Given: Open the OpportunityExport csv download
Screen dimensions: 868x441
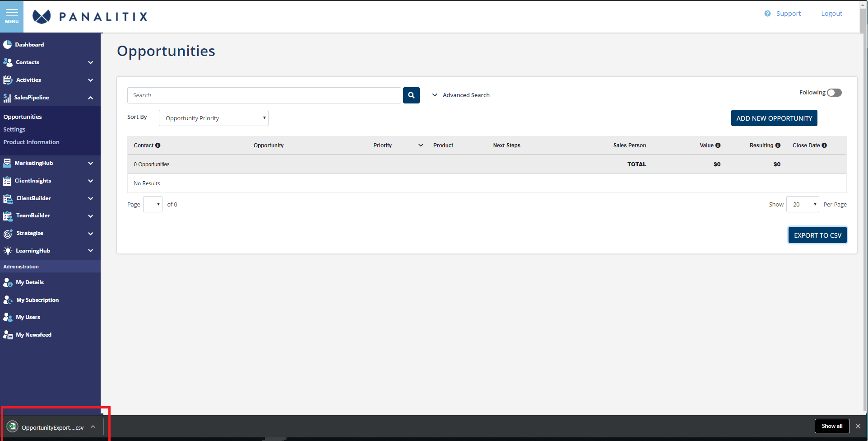Looking at the screenshot, I should pos(52,427).
